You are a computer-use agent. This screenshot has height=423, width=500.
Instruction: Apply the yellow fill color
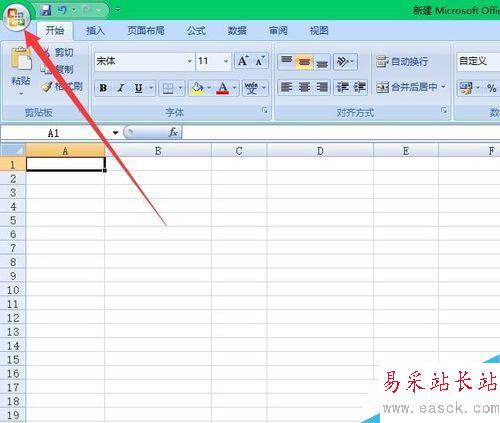[x=197, y=88]
